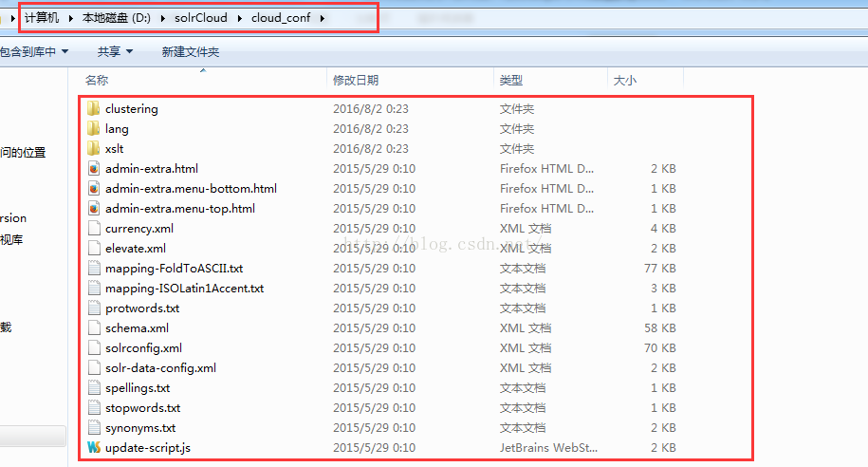The width and height of the screenshot is (868, 467).
Task: Click the admin-extra.html Firefox file icon
Action: (94, 168)
